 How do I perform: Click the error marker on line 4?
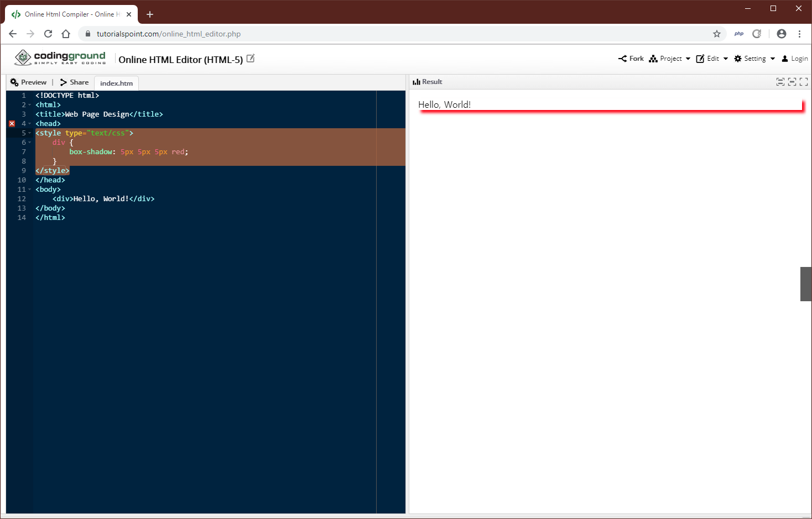coord(12,124)
